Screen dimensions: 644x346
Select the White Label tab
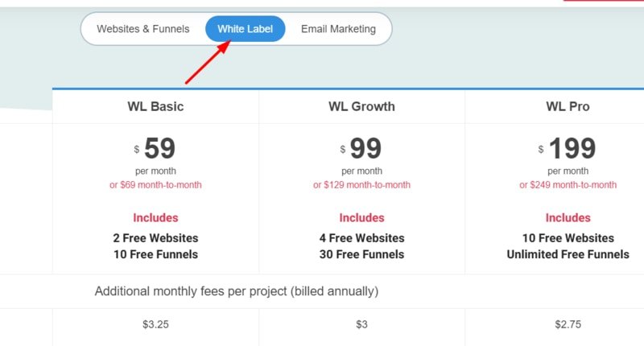pos(246,29)
